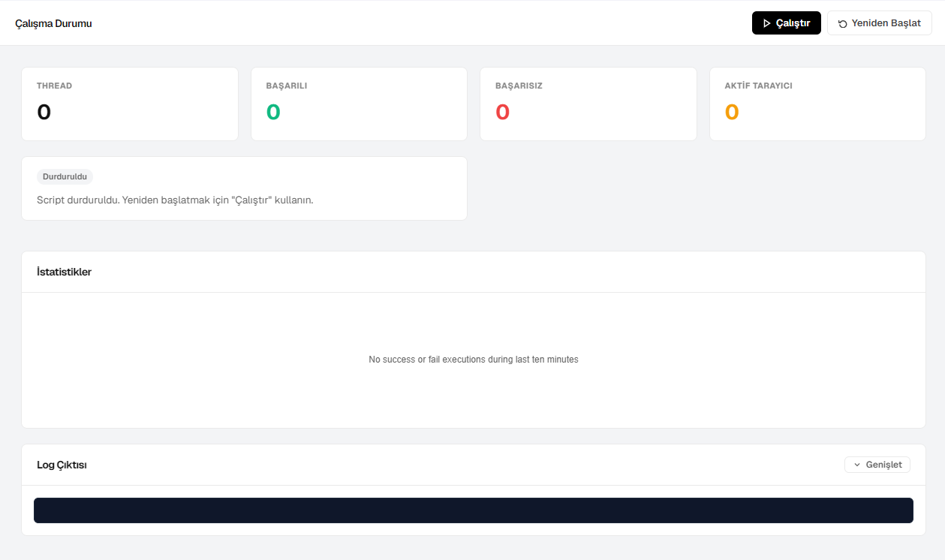Click the red zero failure count
Image resolution: width=945 pixels, height=560 pixels.
tap(503, 112)
